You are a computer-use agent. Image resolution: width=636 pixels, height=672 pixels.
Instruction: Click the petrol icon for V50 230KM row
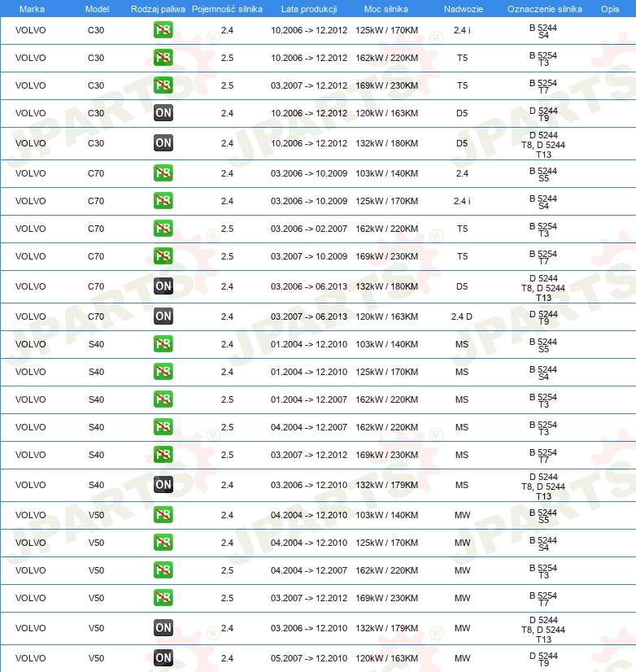pyautogui.click(x=163, y=598)
